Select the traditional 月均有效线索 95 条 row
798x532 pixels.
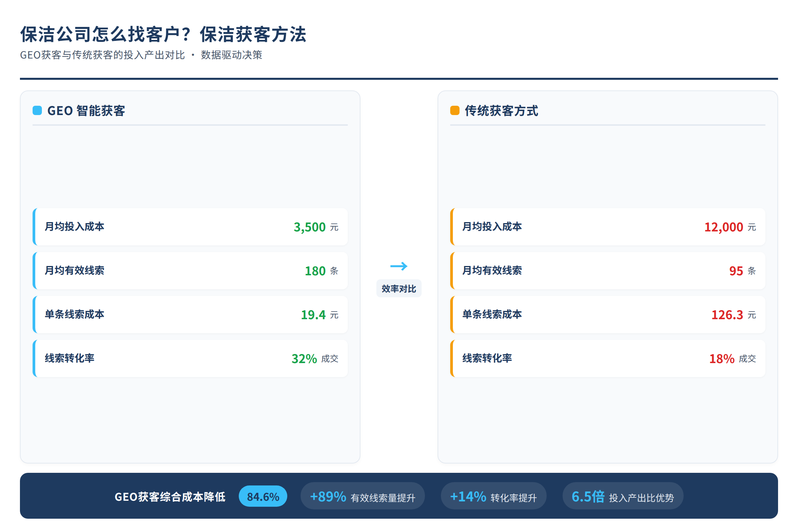608,271
